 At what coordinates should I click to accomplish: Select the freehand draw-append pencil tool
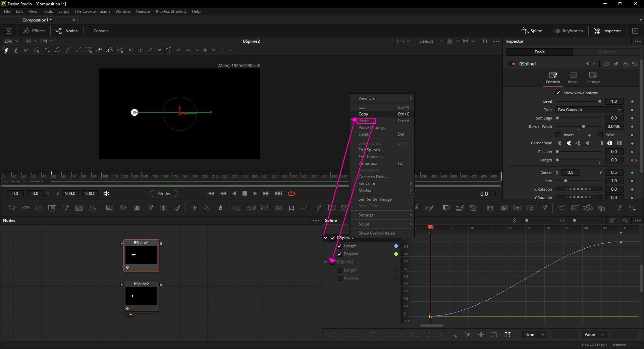[16, 50]
